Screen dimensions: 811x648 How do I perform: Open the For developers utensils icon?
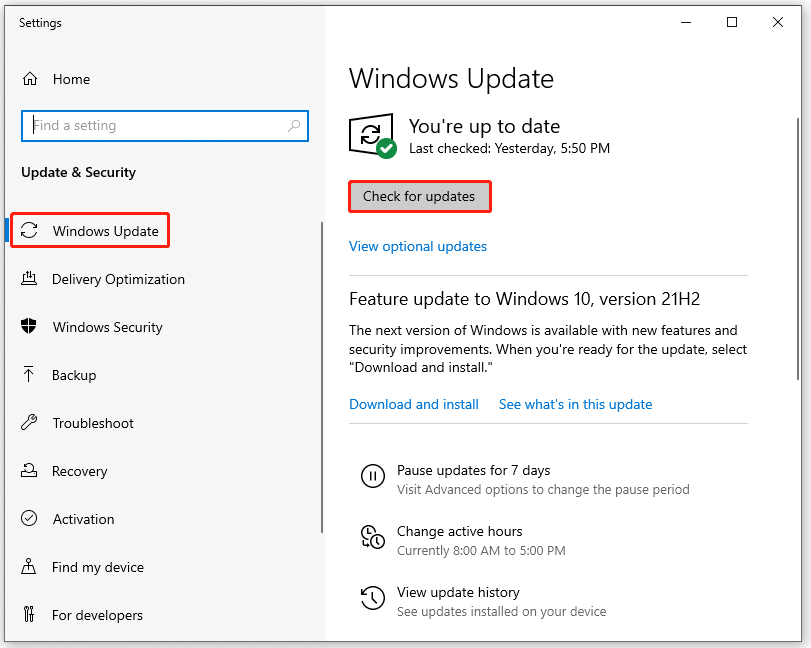coord(30,615)
